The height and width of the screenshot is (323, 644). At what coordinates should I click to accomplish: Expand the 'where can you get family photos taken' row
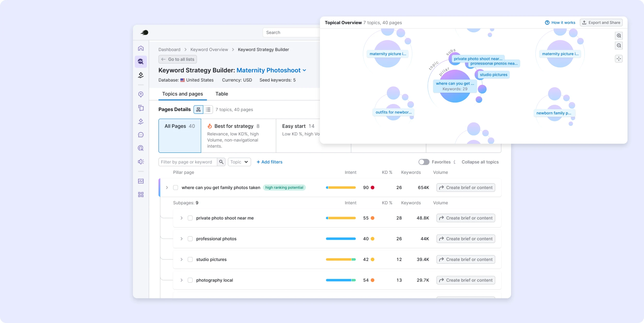click(167, 188)
